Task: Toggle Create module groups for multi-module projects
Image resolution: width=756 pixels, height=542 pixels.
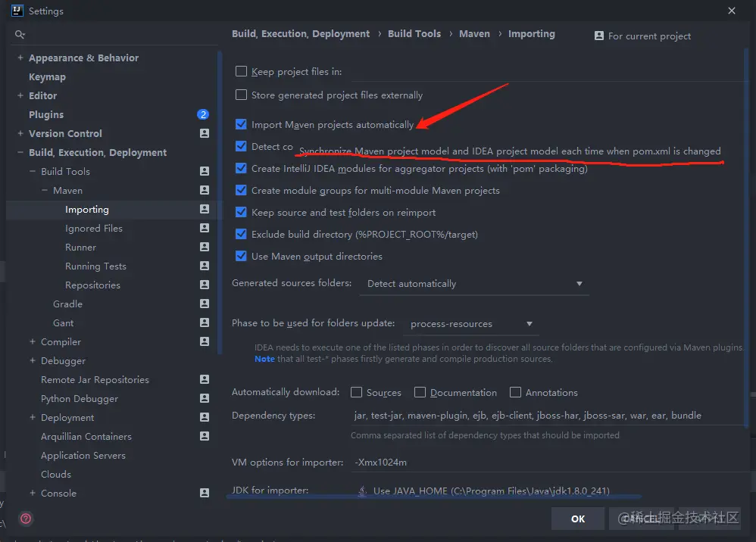Action: point(241,190)
